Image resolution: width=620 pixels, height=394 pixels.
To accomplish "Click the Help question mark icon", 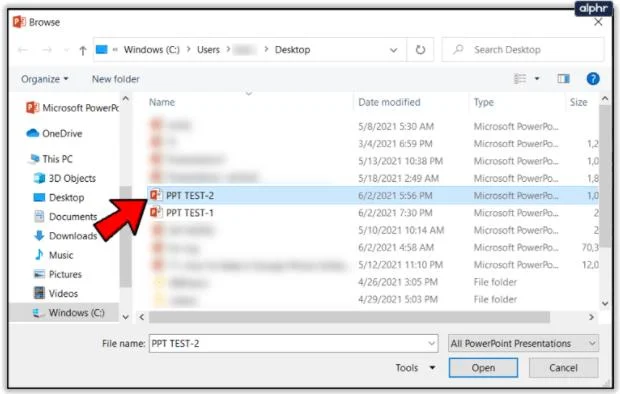I will pyautogui.click(x=593, y=79).
